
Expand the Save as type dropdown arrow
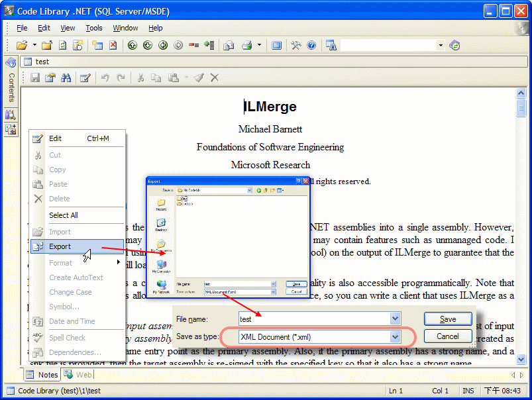(396, 337)
